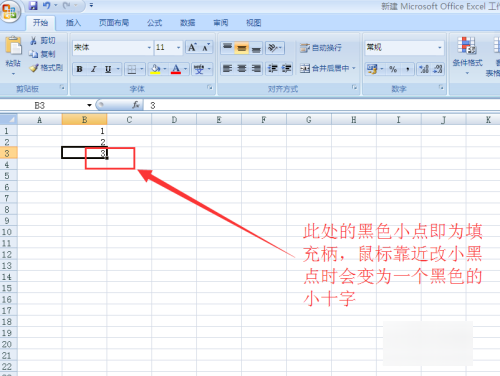Toggle bold formatting
Image resolution: width=500 pixels, height=376 pixels.
tap(79, 69)
